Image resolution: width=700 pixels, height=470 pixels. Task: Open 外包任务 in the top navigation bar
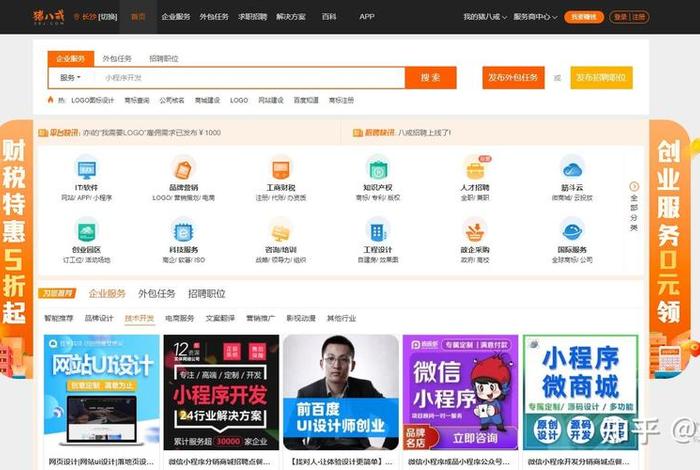click(214, 17)
